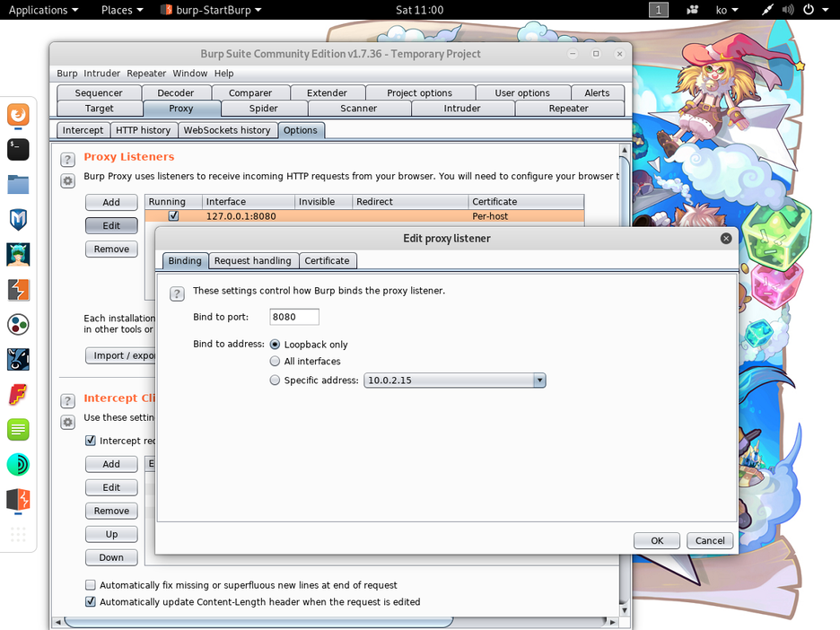The height and width of the screenshot is (630, 840).
Task: Open the Armitage icon in the dock
Action: tap(18, 255)
